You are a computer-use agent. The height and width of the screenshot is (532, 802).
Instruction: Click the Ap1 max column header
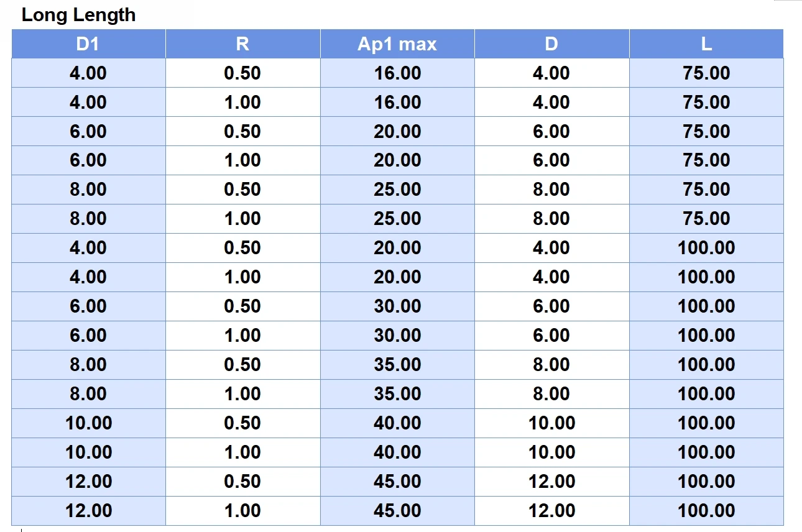pyautogui.click(x=397, y=44)
